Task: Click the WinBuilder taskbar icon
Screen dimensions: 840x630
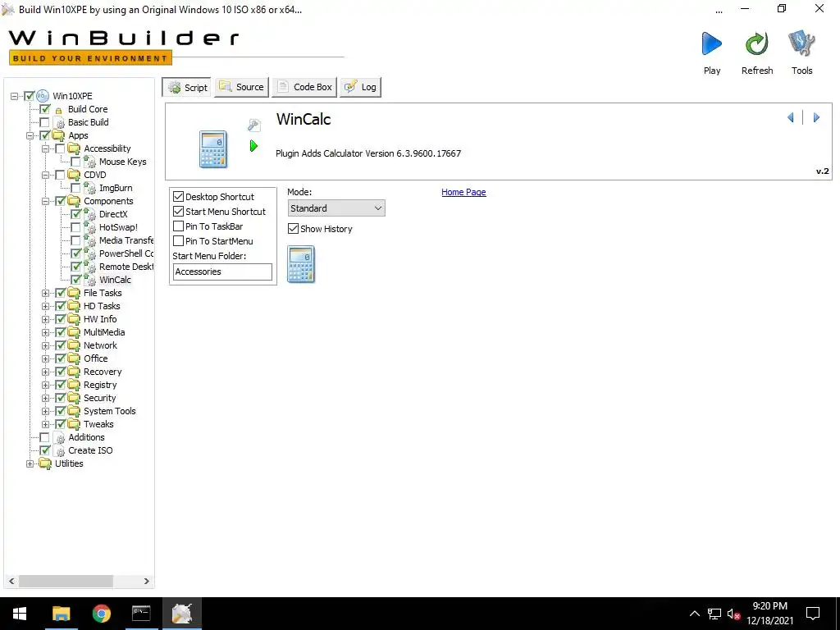Action: [182, 614]
